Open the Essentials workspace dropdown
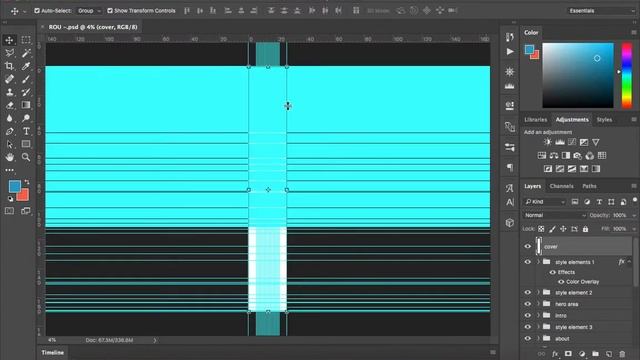The height and width of the screenshot is (360, 640). point(601,11)
